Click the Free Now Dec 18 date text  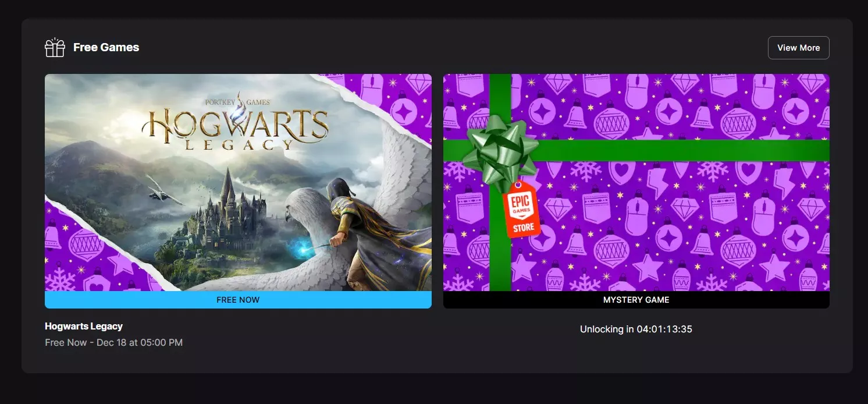click(113, 342)
